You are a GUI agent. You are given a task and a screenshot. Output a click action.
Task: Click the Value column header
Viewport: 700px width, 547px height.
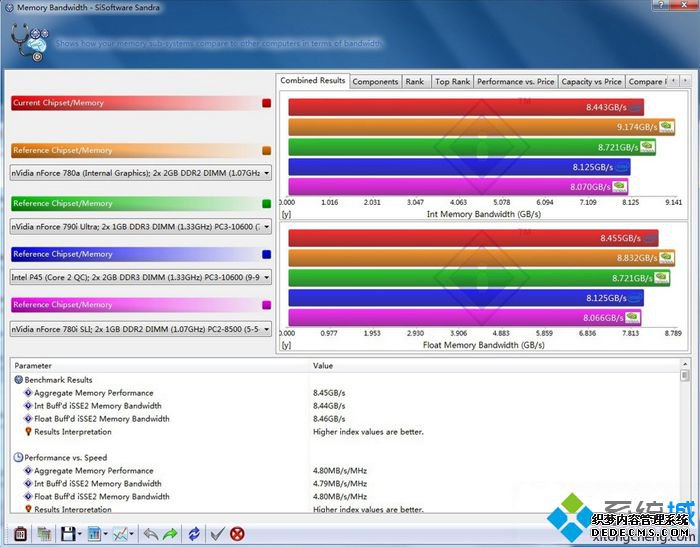(x=495, y=365)
